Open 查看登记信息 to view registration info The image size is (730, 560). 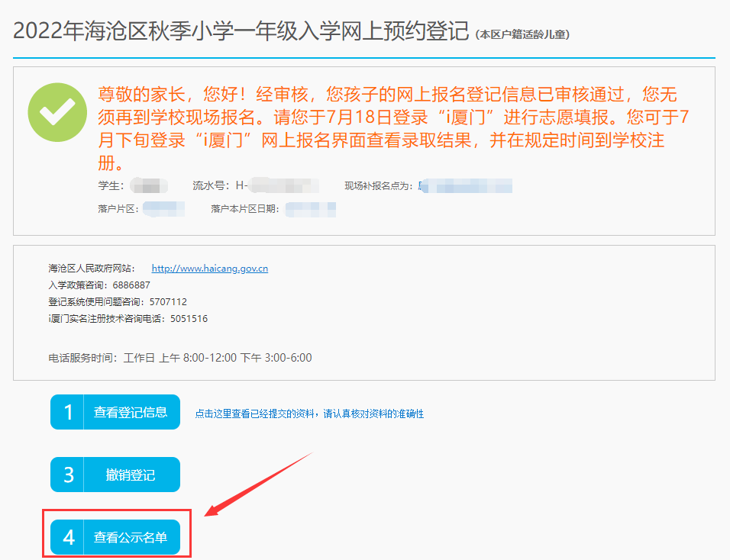pos(131,413)
